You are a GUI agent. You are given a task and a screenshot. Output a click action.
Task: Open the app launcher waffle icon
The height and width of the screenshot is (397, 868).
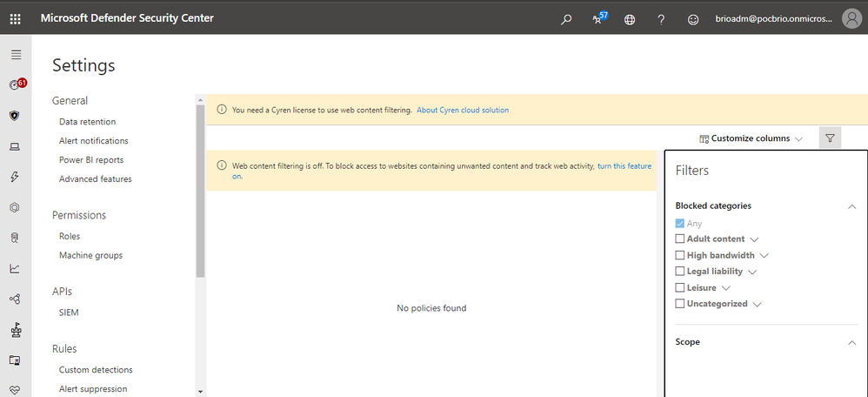pos(15,18)
